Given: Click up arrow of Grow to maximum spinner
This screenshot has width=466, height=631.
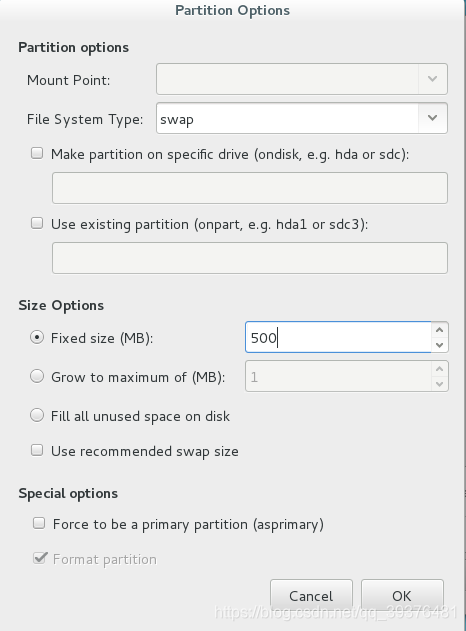Looking at the screenshot, I should point(439,369).
